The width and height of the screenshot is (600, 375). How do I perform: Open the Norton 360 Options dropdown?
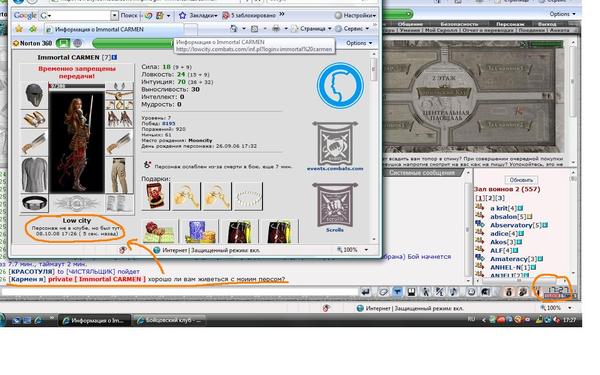click(x=359, y=43)
